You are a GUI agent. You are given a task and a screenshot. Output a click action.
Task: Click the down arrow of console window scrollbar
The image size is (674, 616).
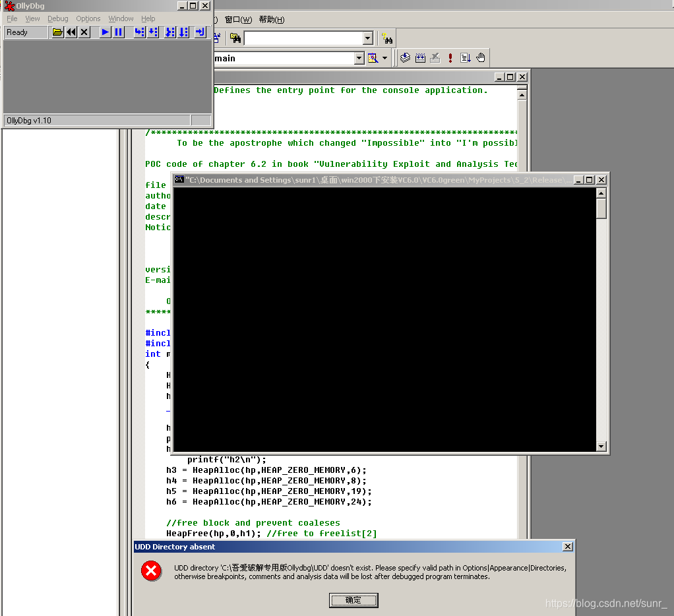(x=601, y=447)
